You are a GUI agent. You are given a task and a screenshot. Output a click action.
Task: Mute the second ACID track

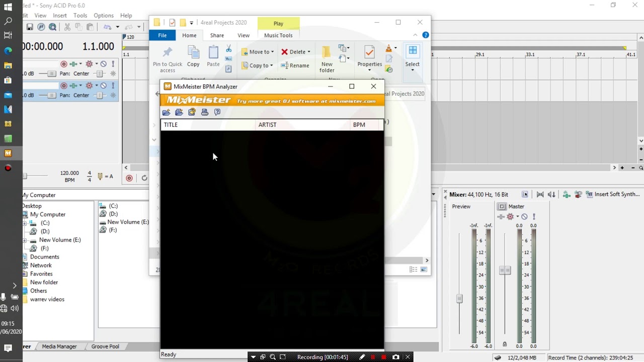point(103,85)
